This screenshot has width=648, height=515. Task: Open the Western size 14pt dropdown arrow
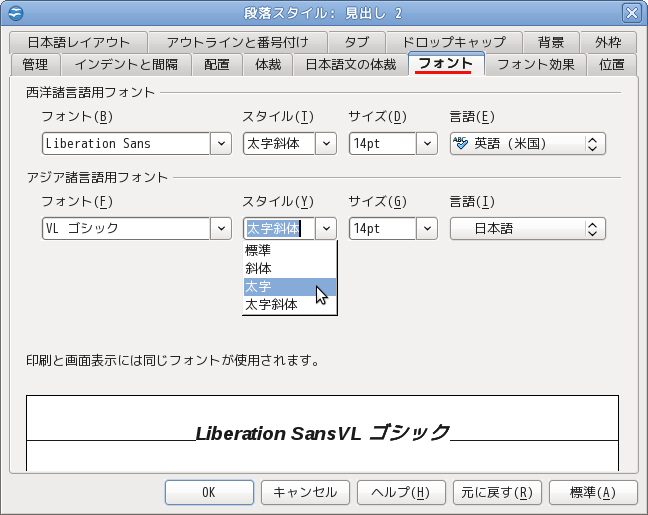427,143
